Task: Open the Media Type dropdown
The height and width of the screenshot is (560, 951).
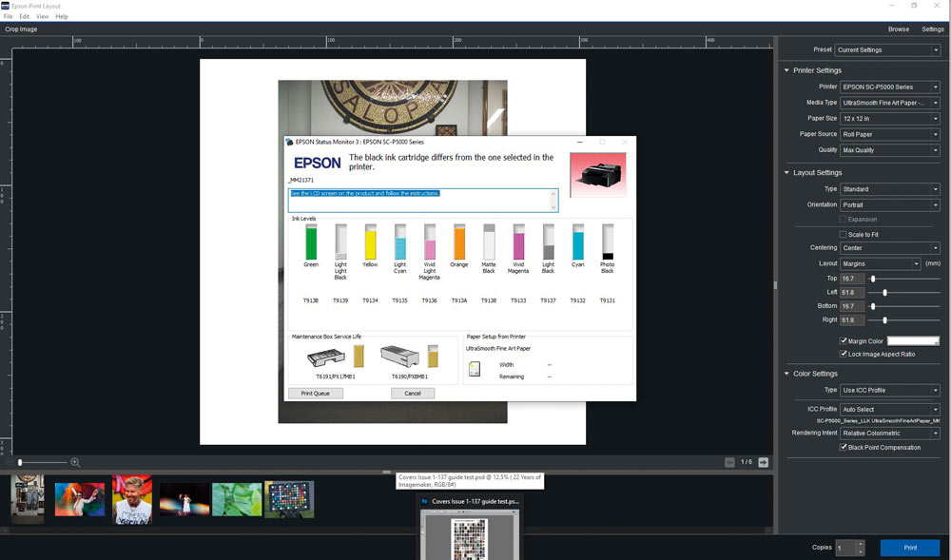Action: 890,103
